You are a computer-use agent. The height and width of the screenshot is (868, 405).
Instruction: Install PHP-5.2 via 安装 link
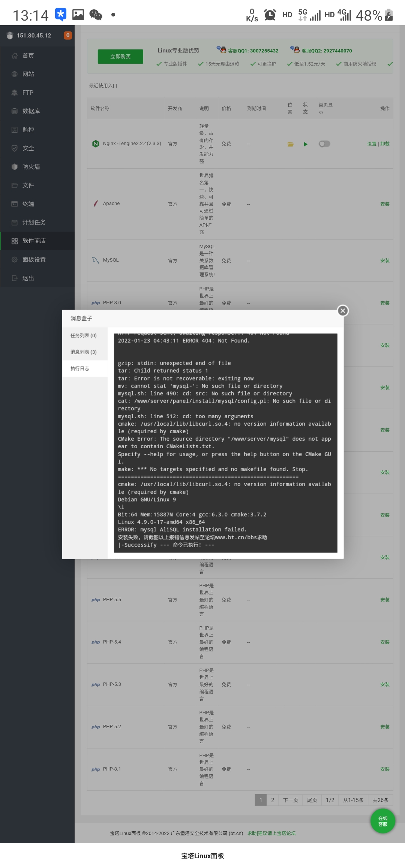pos(385,727)
